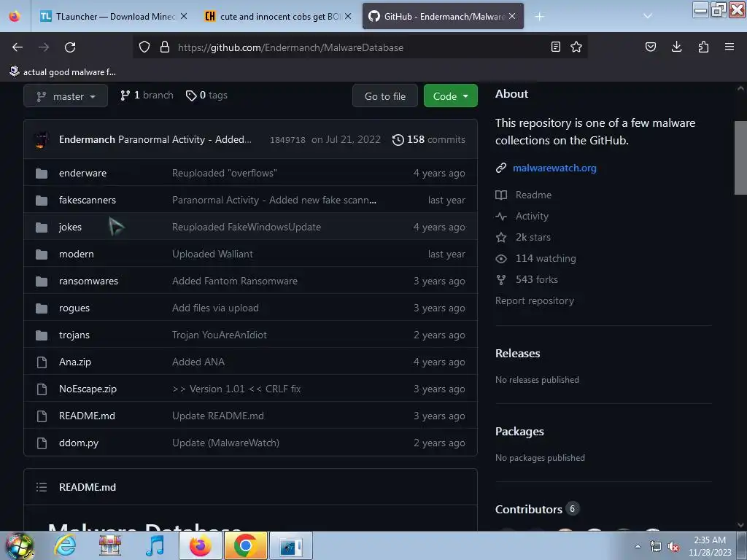Go back with the browser back arrow

coord(18,47)
